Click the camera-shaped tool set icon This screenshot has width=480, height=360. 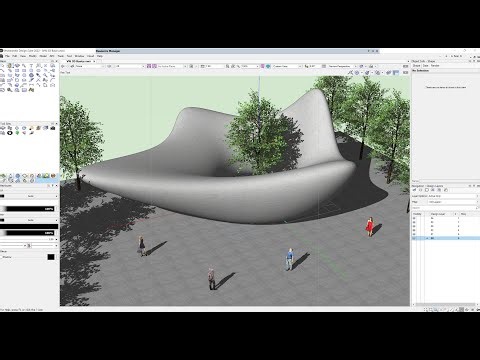click(x=53, y=128)
